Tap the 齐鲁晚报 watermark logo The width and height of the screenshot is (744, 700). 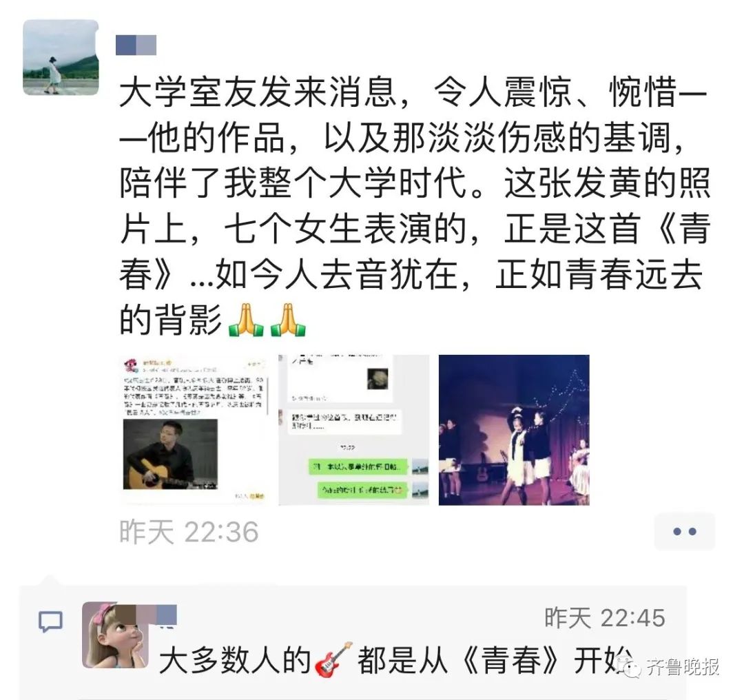tap(674, 667)
